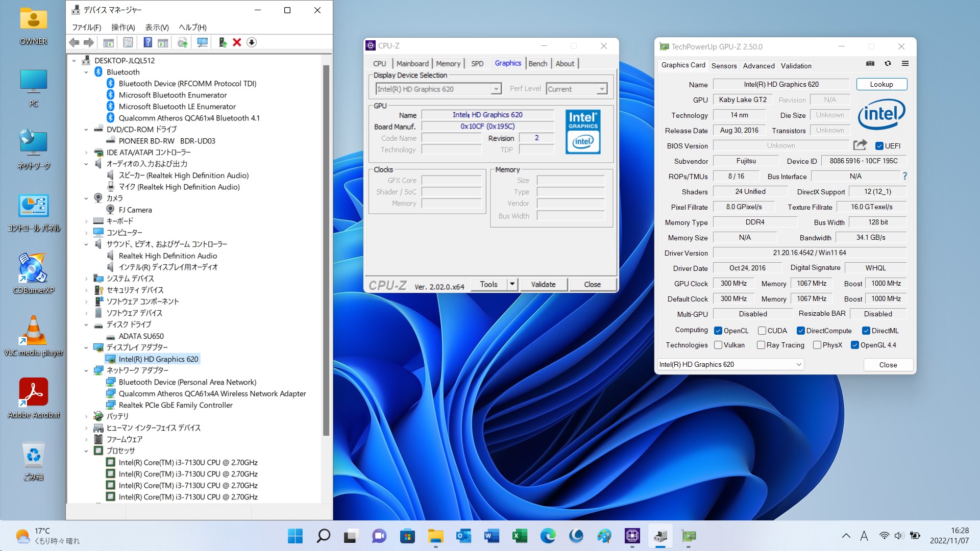The image size is (980, 551).
Task: Open GPU selection dropdown in GPU-Z
Action: (x=798, y=364)
